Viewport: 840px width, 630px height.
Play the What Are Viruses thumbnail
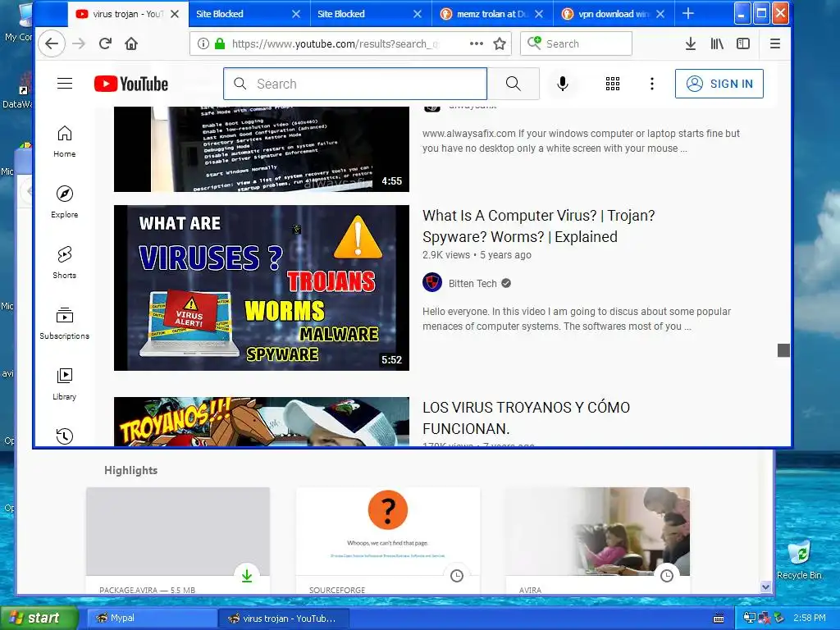pos(262,288)
